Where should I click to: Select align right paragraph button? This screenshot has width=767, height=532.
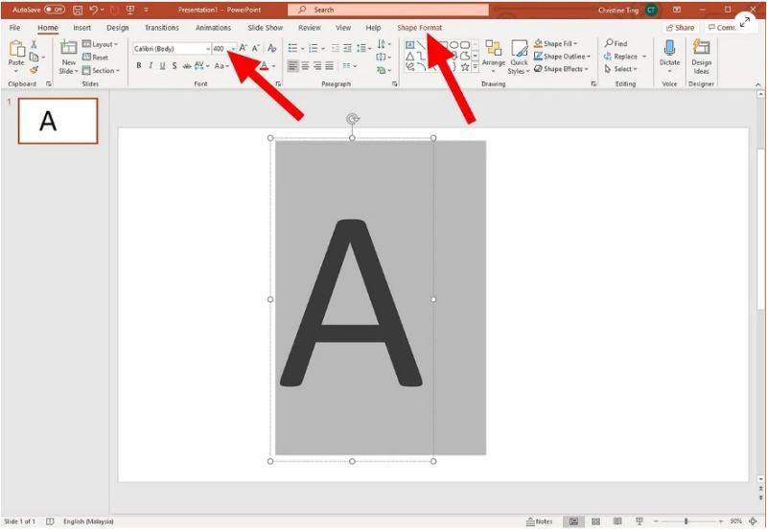tap(317, 65)
